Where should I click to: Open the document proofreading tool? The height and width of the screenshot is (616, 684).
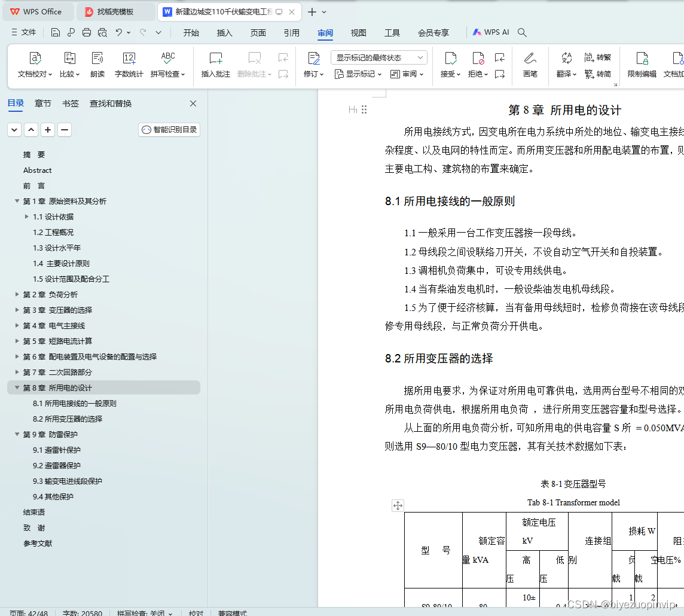click(x=35, y=65)
